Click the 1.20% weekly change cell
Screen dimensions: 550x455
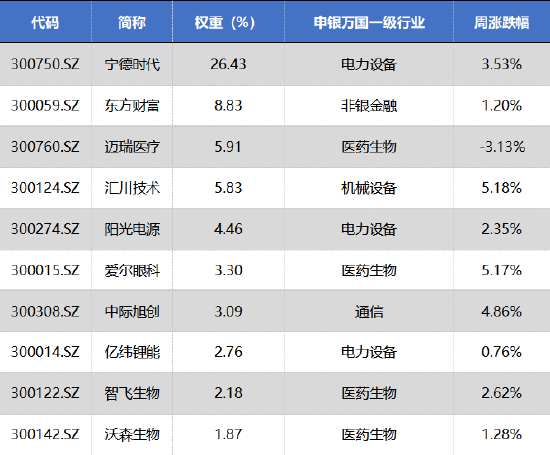tap(502, 106)
